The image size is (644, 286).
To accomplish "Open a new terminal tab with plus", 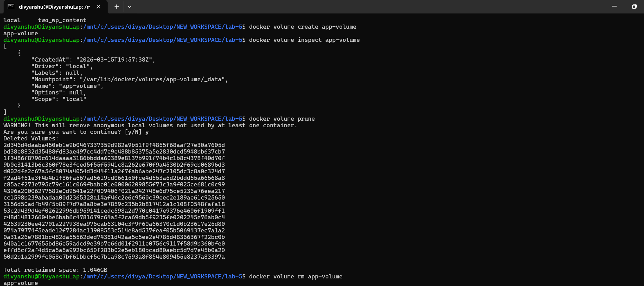I will (117, 7).
